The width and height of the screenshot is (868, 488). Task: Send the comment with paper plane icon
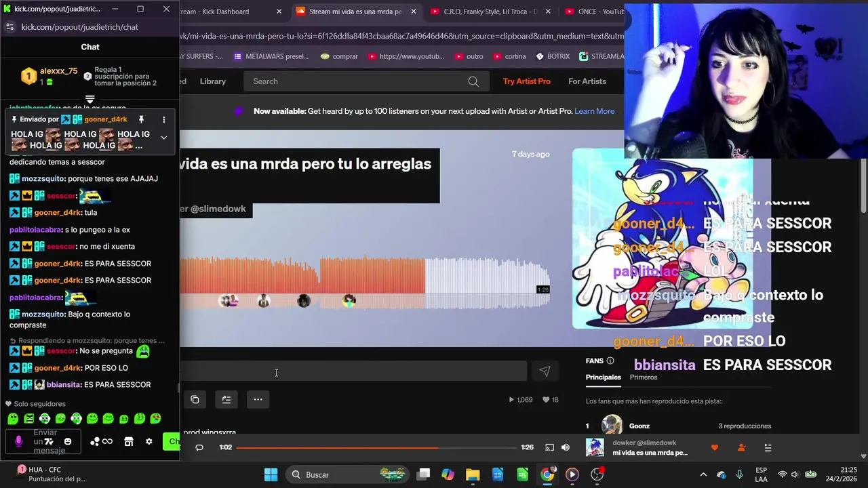[x=545, y=371]
